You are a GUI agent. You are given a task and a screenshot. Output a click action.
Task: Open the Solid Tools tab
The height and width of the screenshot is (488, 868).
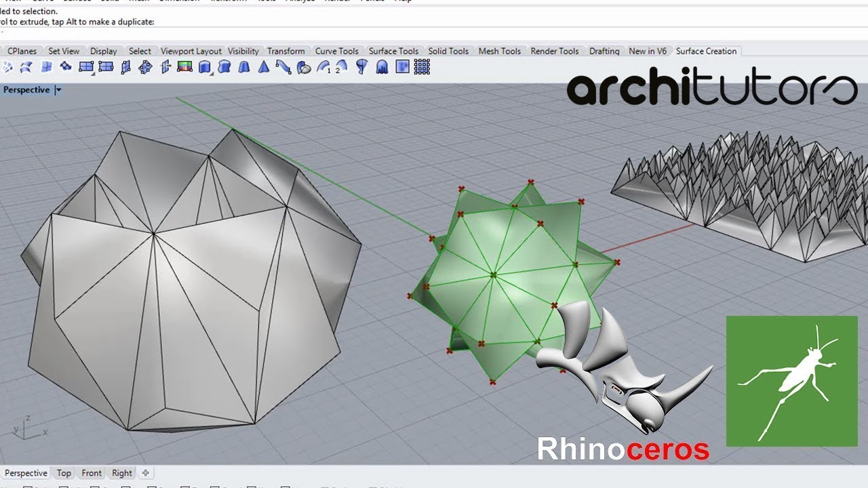[448, 51]
